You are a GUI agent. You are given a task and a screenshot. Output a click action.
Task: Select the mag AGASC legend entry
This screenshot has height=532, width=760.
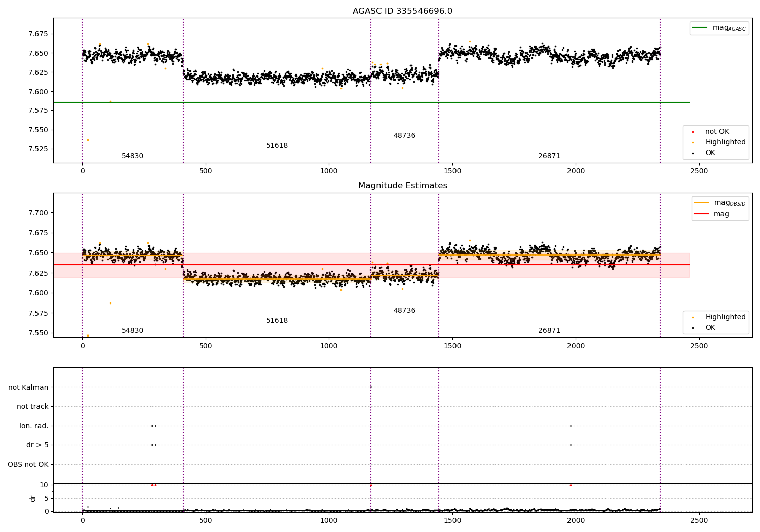click(x=719, y=28)
